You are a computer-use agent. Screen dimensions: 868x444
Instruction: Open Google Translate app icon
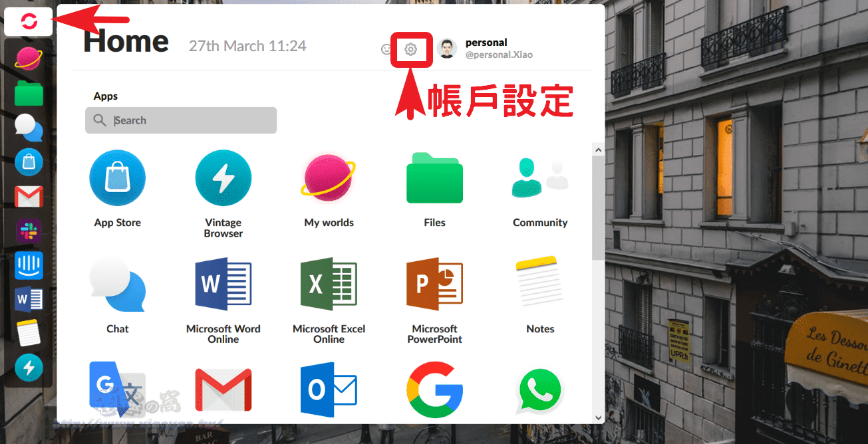point(118,389)
